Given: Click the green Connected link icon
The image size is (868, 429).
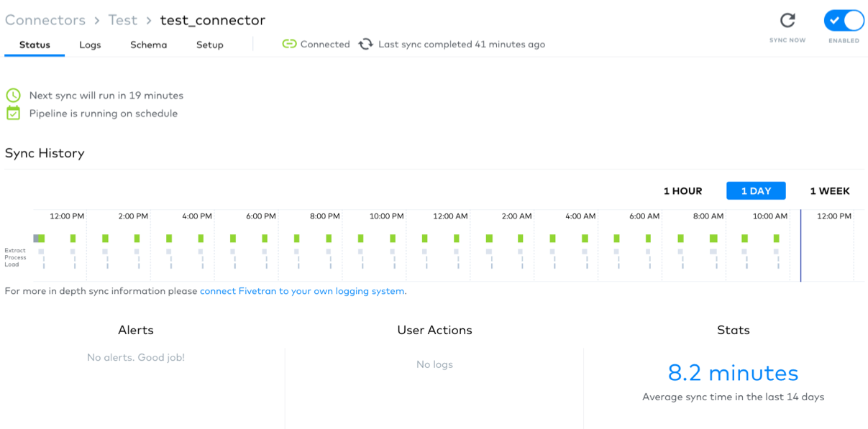Looking at the screenshot, I should [x=289, y=44].
